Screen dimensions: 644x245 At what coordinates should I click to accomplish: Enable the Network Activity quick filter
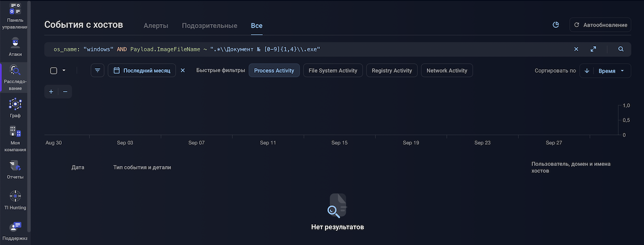click(447, 70)
